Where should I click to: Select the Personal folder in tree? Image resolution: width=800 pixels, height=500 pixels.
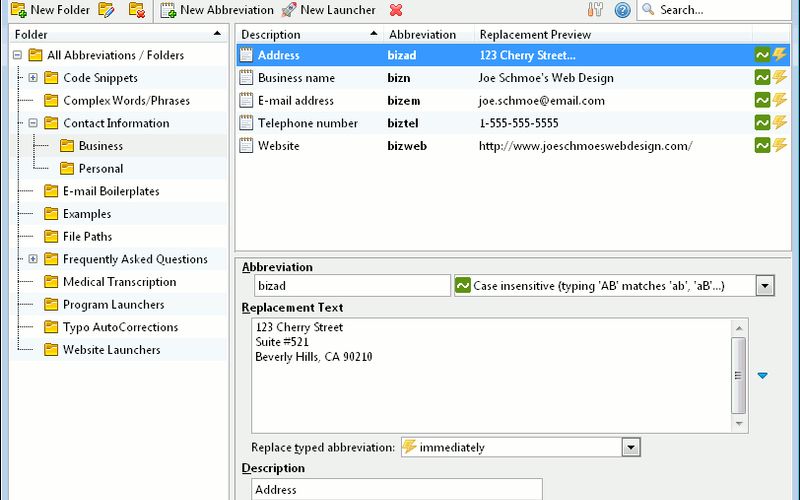point(100,169)
